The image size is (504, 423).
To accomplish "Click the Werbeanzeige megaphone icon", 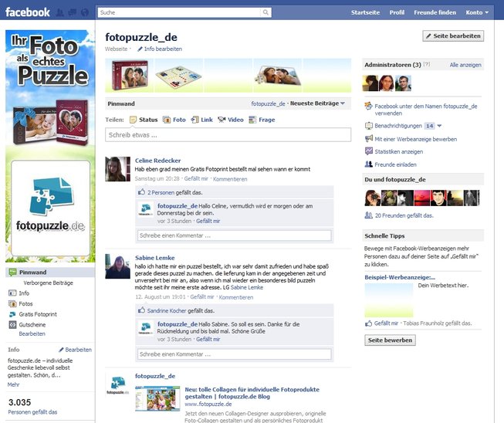I will coord(369,139).
